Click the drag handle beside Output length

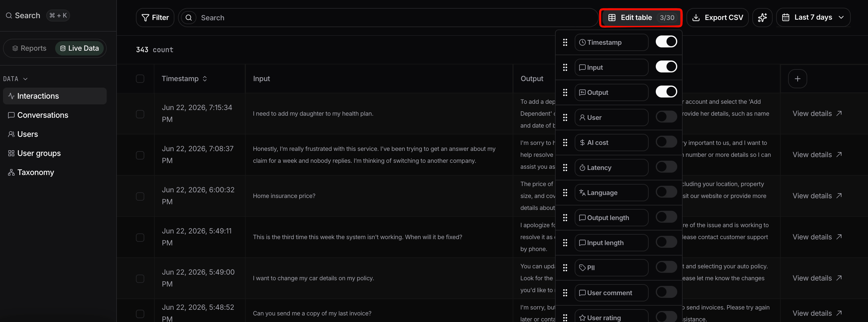(565, 218)
